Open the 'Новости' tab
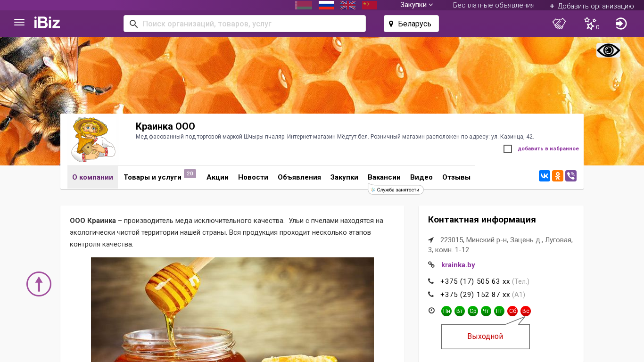This screenshot has width=644, height=362. pos(253,177)
